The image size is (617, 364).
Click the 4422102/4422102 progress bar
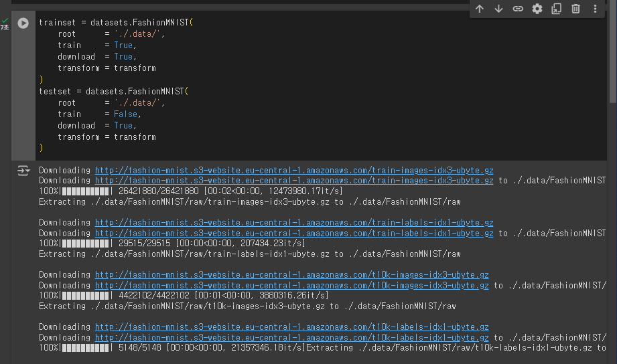85,296
